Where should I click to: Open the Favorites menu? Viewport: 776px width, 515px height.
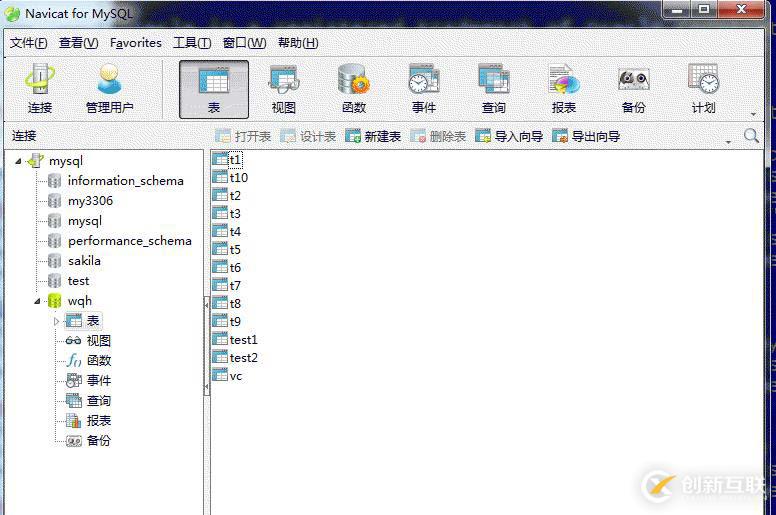(136, 43)
